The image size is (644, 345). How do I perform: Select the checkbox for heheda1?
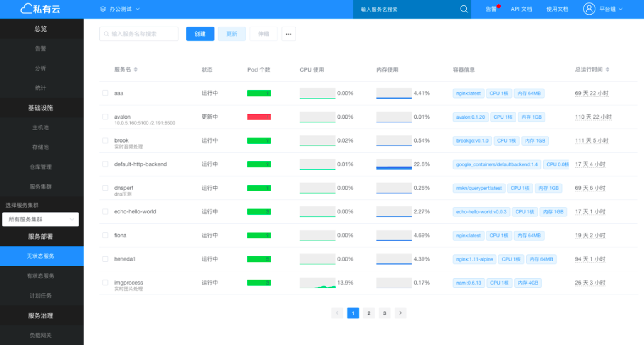pos(105,259)
